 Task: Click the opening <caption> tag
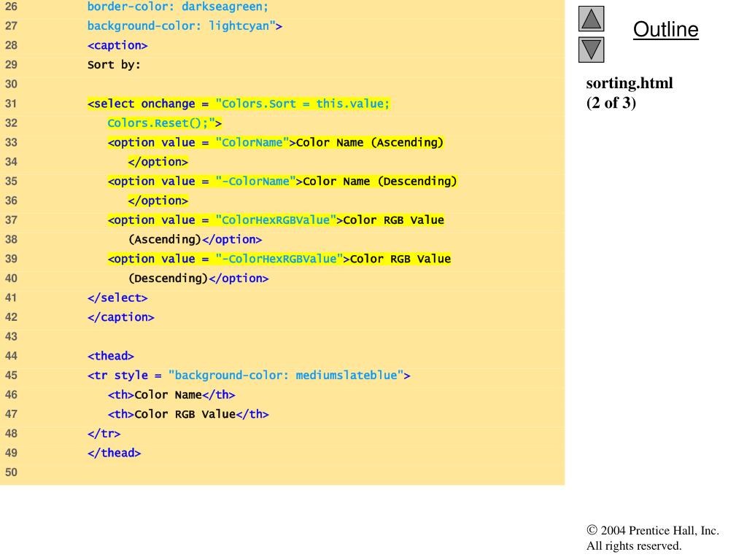(117, 45)
